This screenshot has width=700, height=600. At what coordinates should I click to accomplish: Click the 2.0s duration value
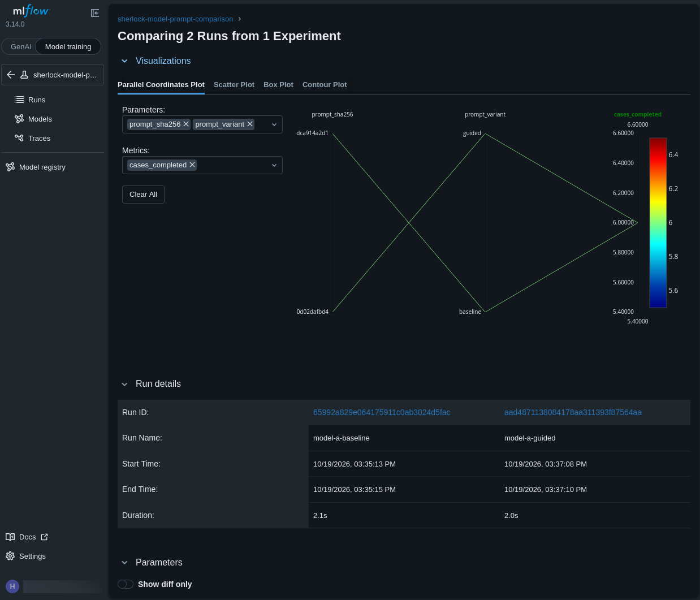tap(511, 516)
